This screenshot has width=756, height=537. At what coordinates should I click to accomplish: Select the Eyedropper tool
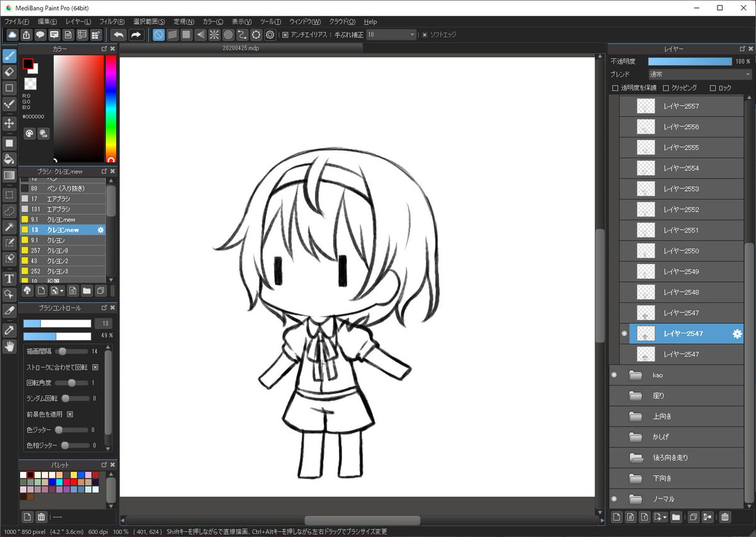tap(9, 330)
